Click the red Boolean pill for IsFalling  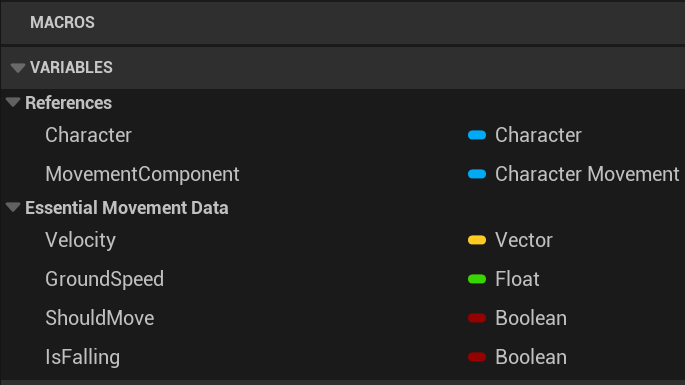click(x=477, y=357)
